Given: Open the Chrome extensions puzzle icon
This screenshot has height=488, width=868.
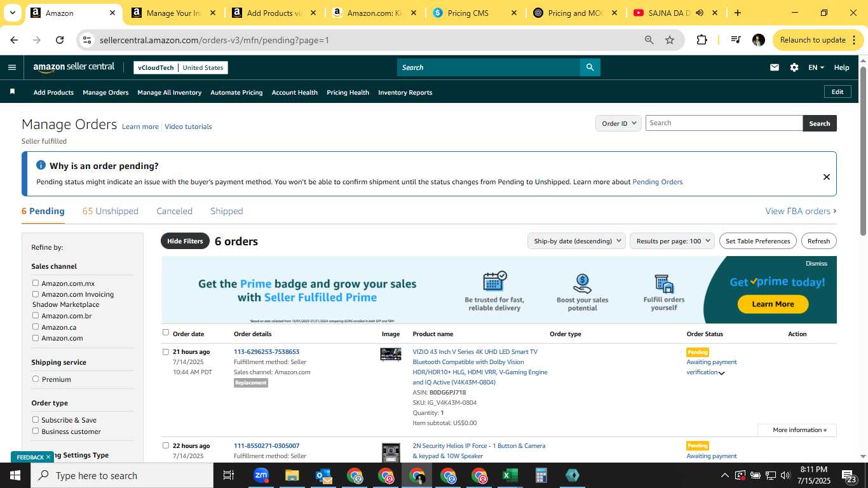Looking at the screenshot, I should (x=702, y=40).
